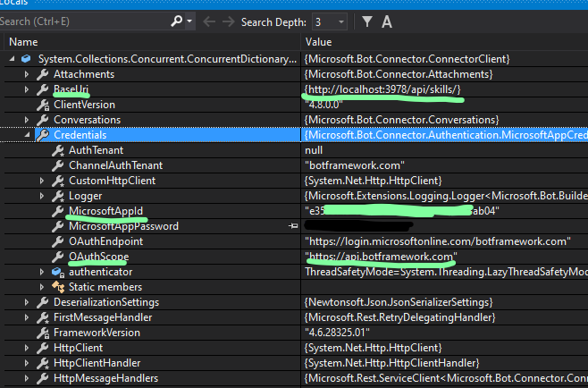Click the "https://api.botframework.com" value
The image size is (588, 388).
point(381,257)
